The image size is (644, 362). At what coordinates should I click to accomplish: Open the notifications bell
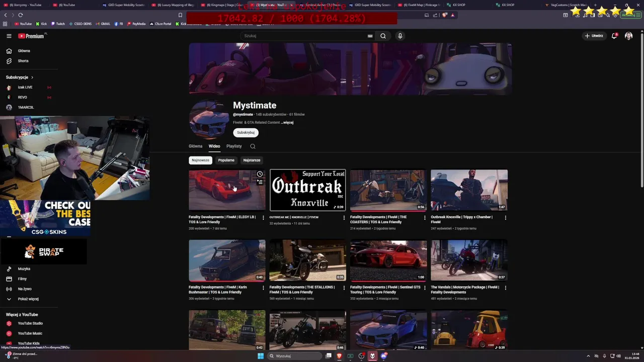pyautogui.click(x=614, y=36)
